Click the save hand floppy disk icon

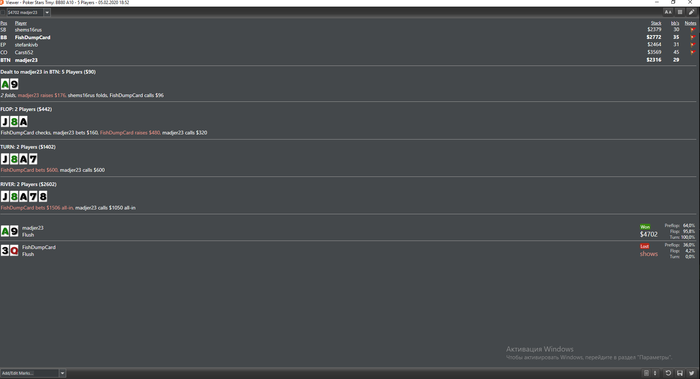(680, 373)
